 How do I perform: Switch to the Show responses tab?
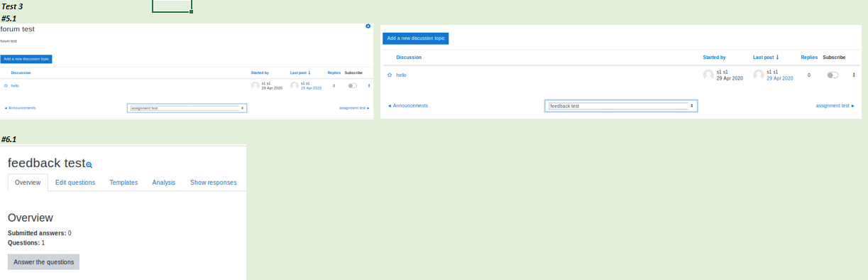[x=214, y=183]
